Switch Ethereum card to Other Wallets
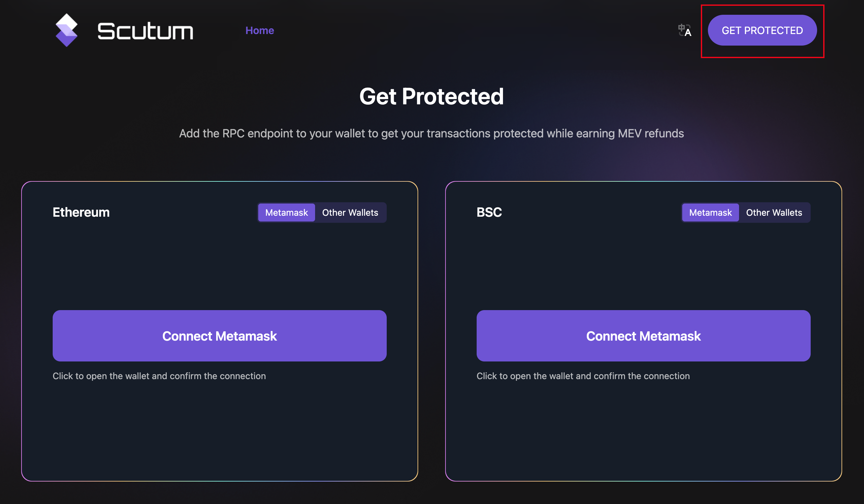 point(350,213)
